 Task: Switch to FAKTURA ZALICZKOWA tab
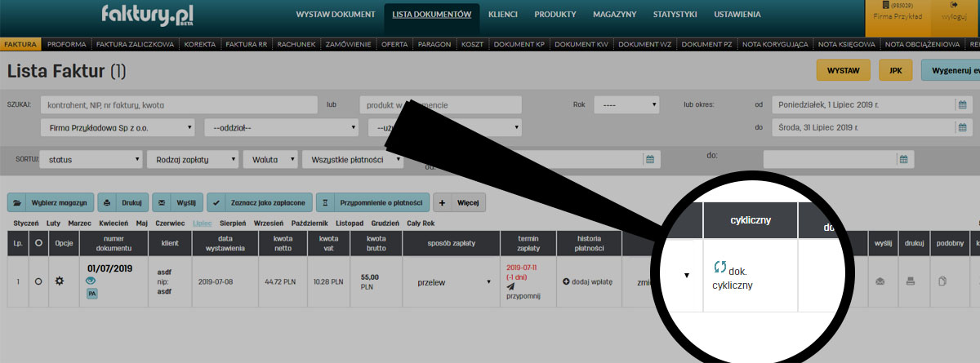135,44
